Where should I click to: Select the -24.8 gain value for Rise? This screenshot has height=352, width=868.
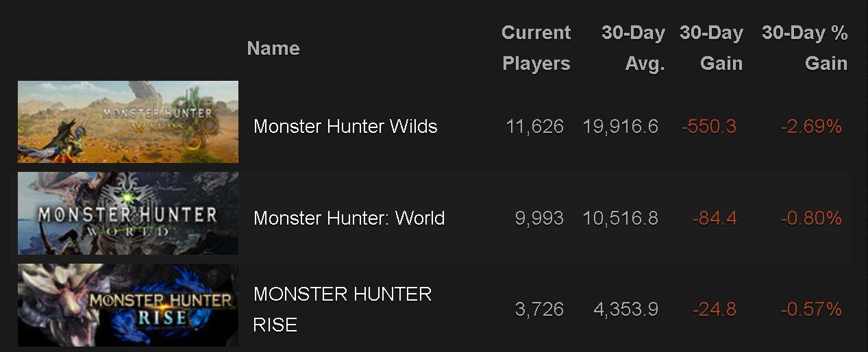click(715, 310)
